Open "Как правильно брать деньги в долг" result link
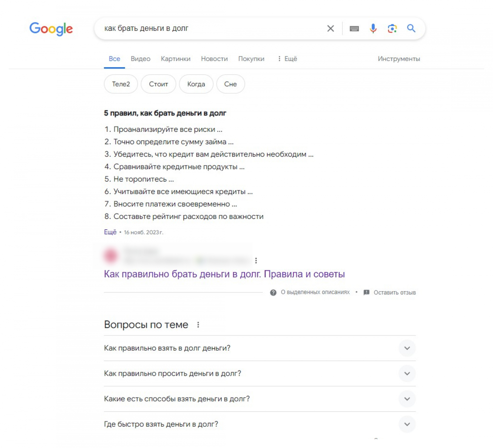Screen dimensions: 493x448 click(x=224, y=274)
